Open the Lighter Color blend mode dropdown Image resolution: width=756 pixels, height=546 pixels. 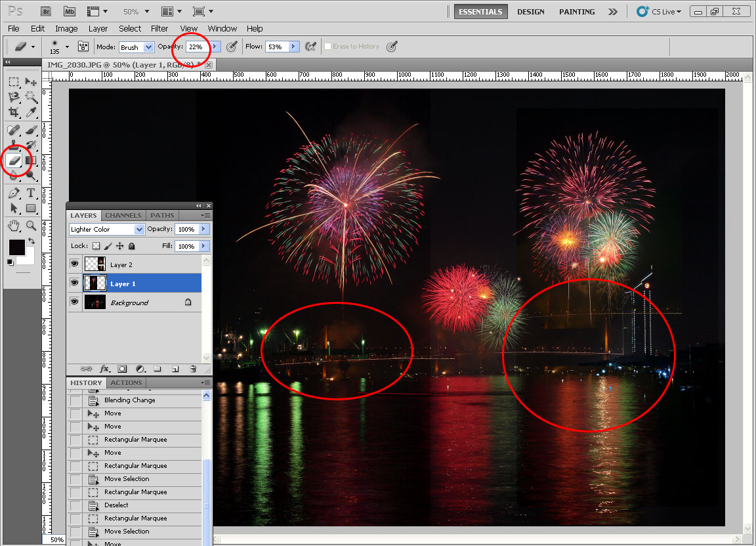pos(138,229)
